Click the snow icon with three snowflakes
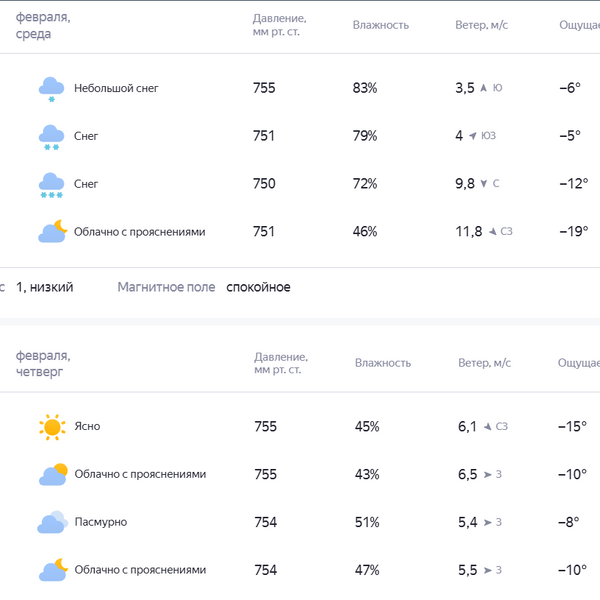 tap(51, 184)
